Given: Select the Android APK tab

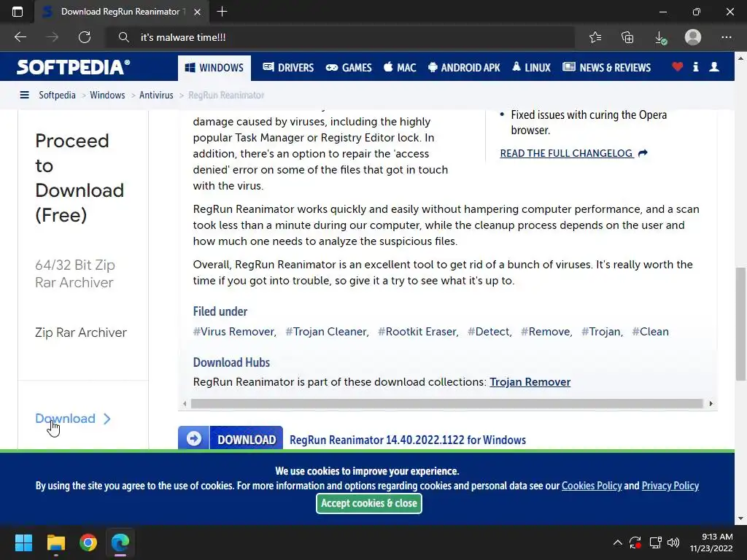Looking at the screenshot, I should pyautogui.click(x=464, y=68).
